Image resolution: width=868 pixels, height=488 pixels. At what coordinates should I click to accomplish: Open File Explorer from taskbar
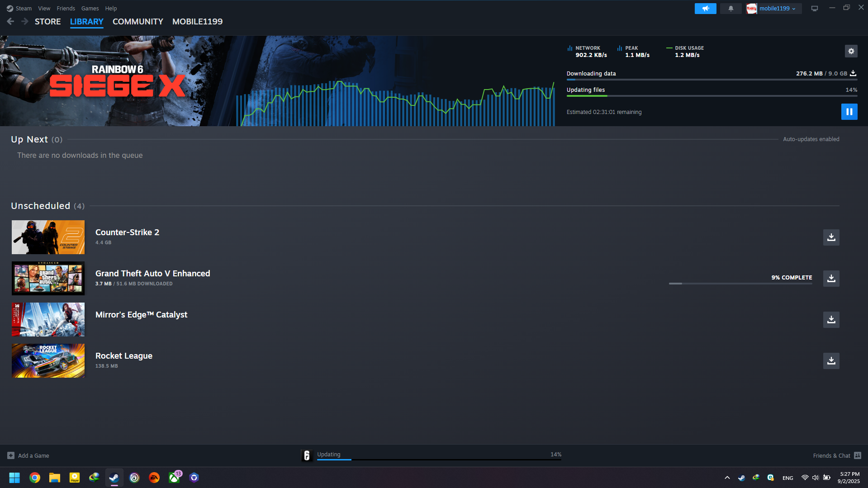(x=55, y=478)
